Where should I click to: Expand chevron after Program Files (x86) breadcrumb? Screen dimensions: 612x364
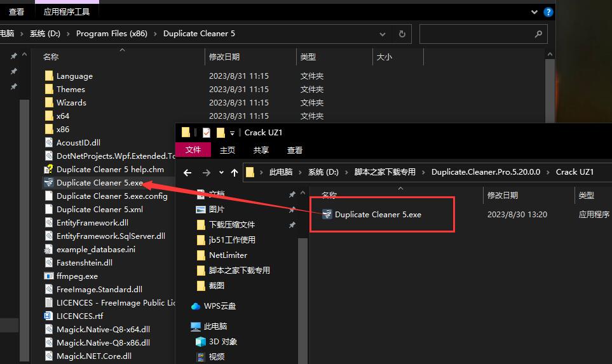click(155, 34)
